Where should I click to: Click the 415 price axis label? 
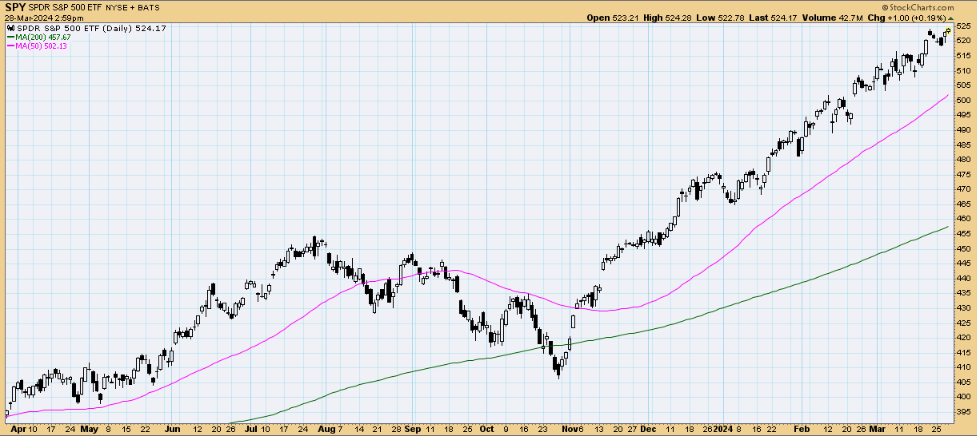point(962,352)
